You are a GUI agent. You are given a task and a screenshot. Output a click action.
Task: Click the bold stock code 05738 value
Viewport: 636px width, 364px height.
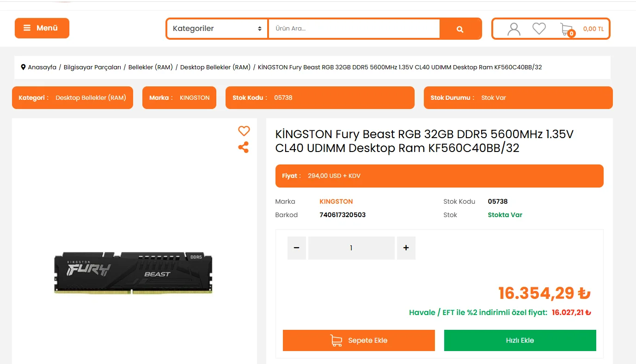(x=498, y=201)
